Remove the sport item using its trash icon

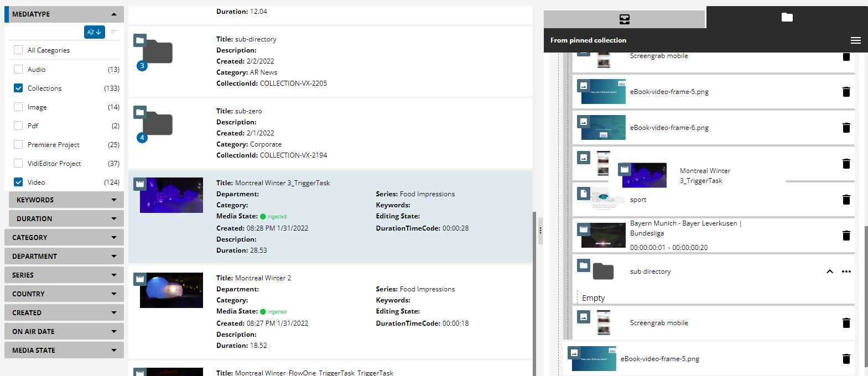(x=846, y=200)
